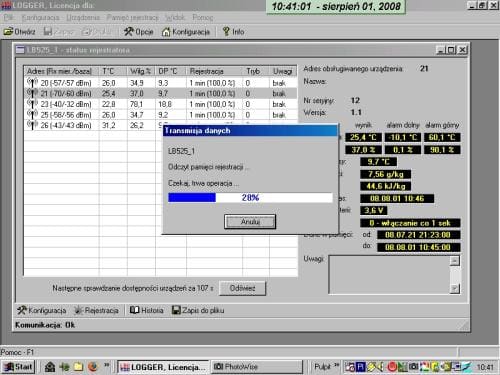The width and height of the screenshot is (500, 375).
Task: Expand the quick launch overflow chevron
Action: 107,365
